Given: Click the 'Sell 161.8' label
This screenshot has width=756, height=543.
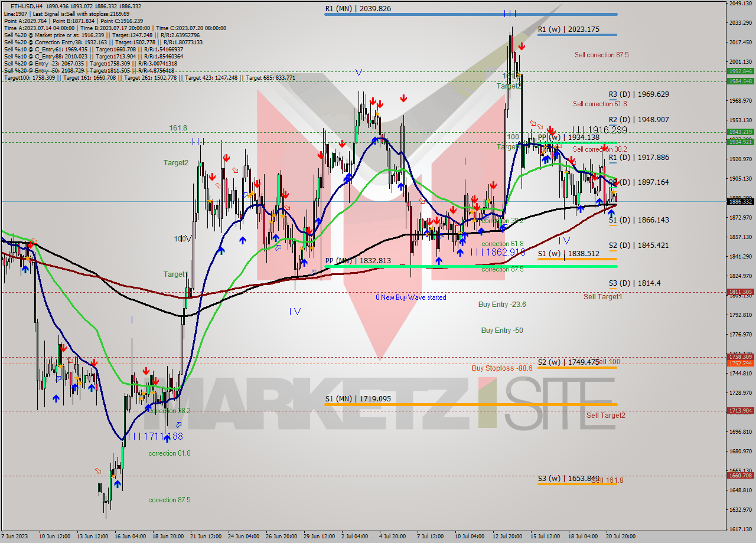Looking at the screenshot, I should 607,481.
